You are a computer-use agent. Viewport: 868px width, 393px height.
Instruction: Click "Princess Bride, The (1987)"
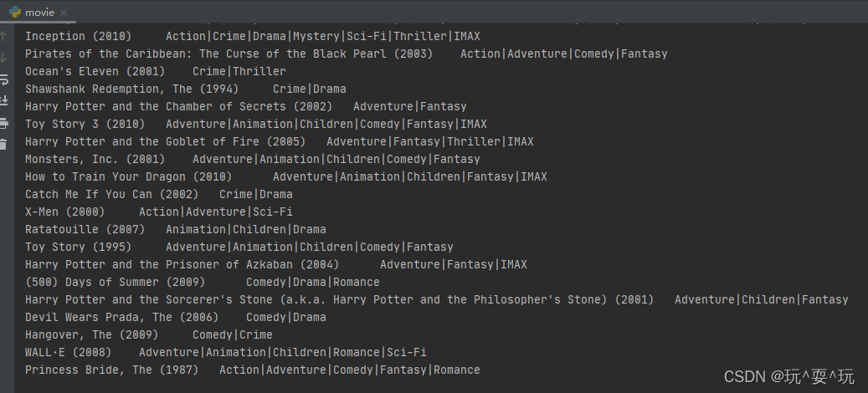coord(112,370)
